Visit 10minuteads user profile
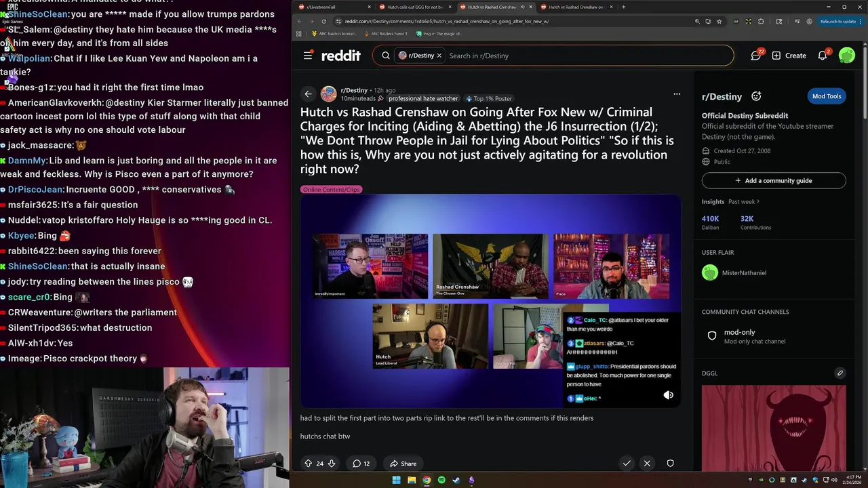 [x=358, y=98]
